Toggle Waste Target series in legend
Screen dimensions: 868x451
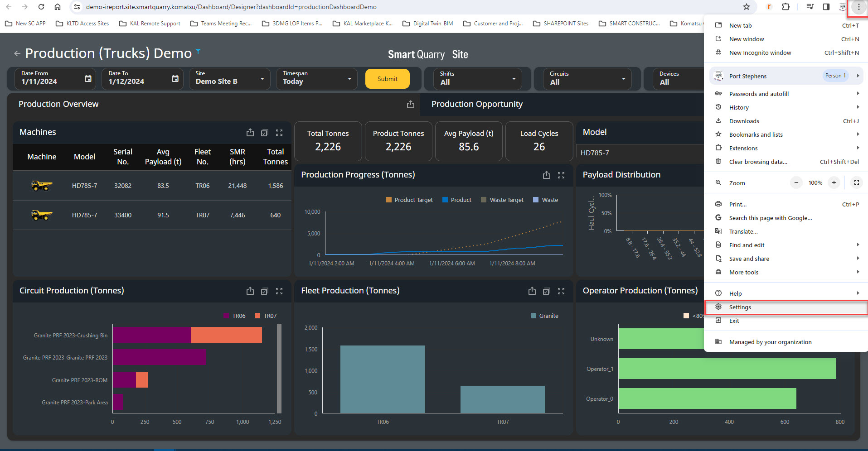coord(502,200)
